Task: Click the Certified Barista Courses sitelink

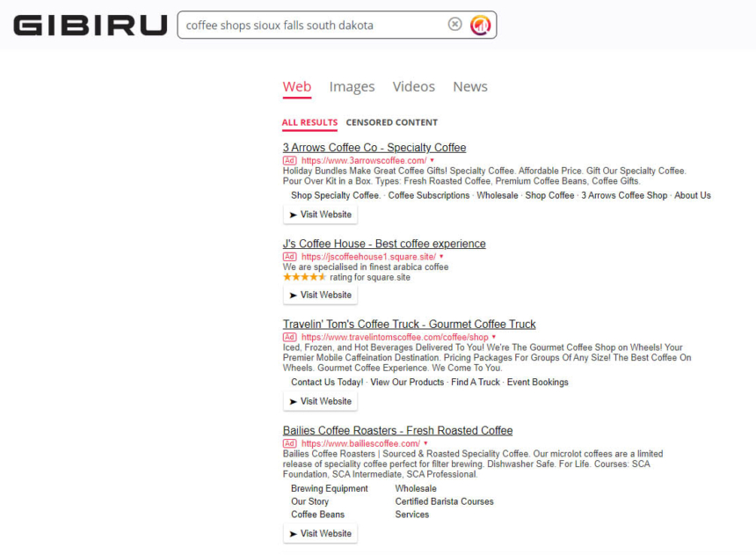Action: point(444,501)
